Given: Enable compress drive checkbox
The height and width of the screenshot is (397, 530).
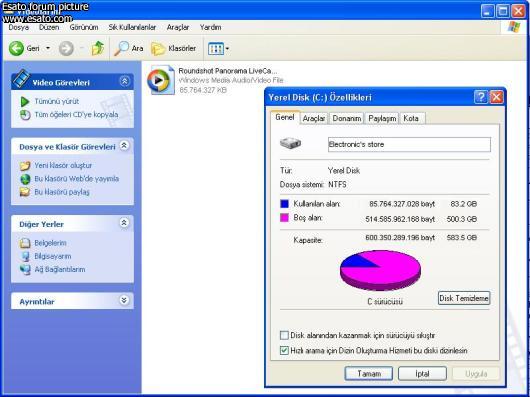Looking at the screenshot, I should coord(284,335).
